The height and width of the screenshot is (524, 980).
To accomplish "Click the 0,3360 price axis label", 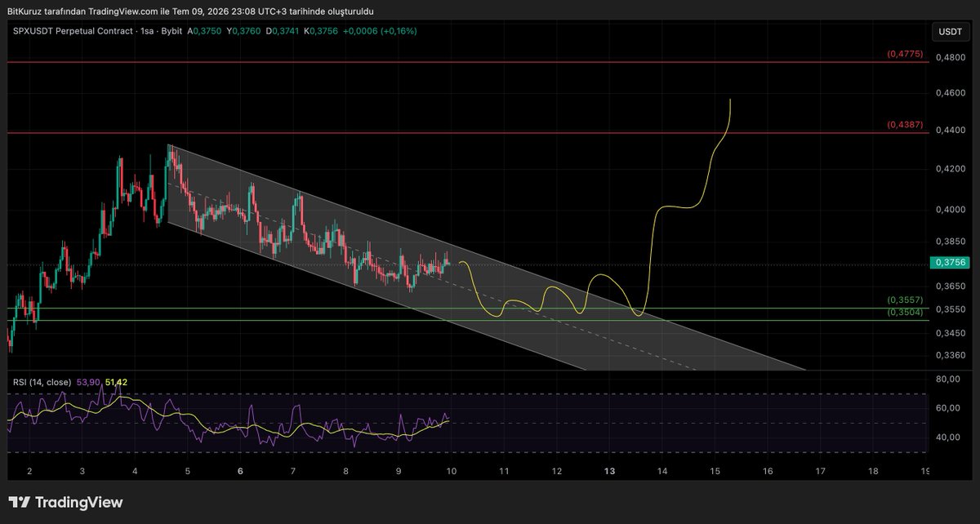I will tap(950, 355).
